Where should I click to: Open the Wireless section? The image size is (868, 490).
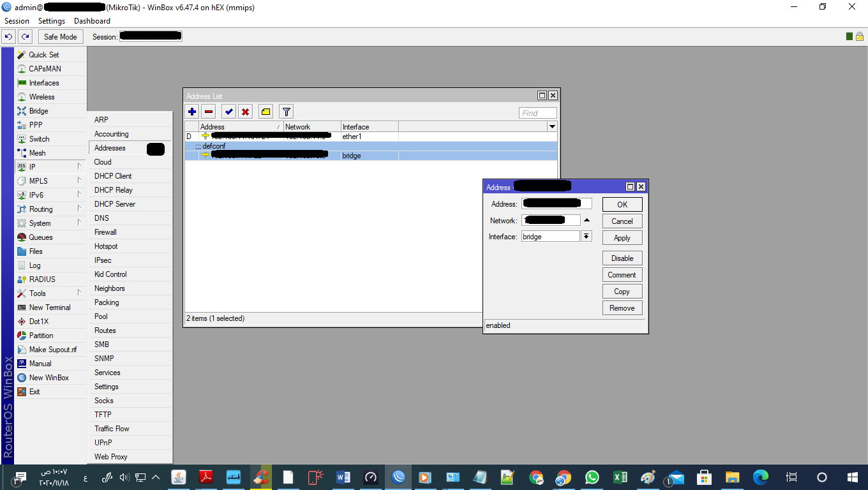pos(50,97)
